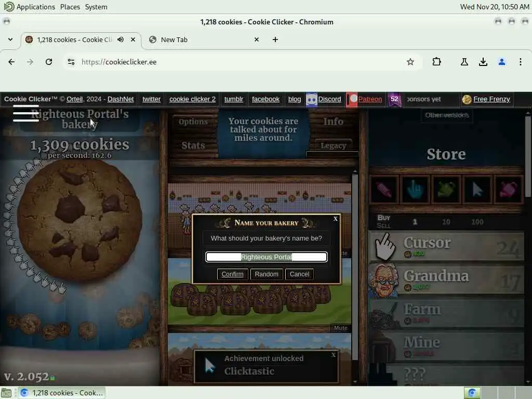Open the Options menu
The image size is (532, 399).
pyautogui.click(x=193, y=122)
